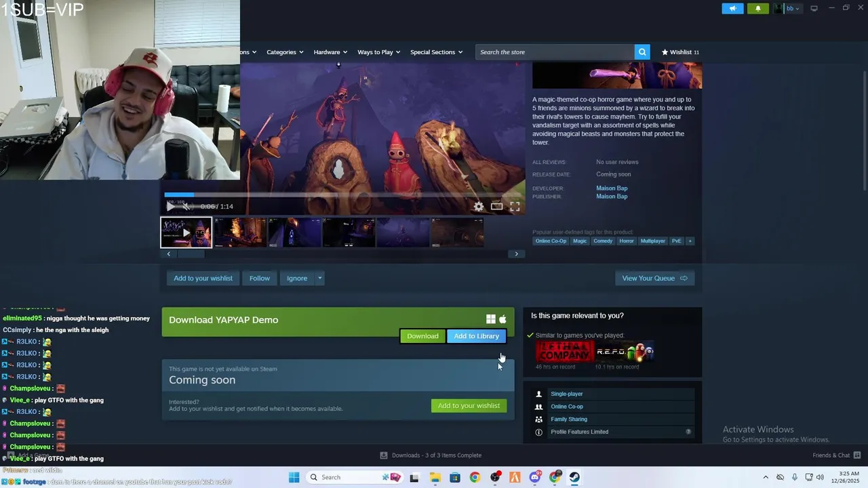Open Discord from the taskbar
The width and height of the screenshot is (868, 488).
coord(535,477)
